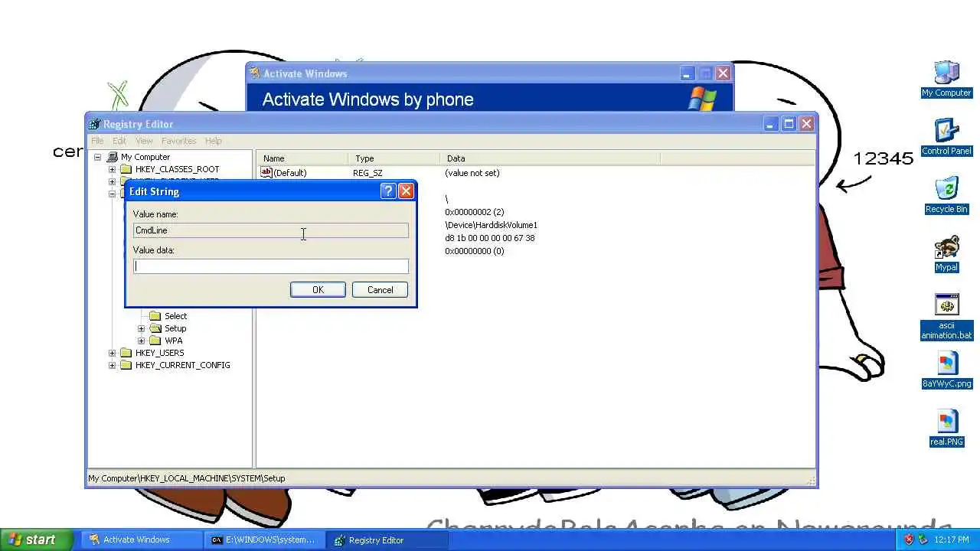This screenshot has height=551, width=980.
Task: Select the WPA folder icon in tree
Action: point(155,341)
